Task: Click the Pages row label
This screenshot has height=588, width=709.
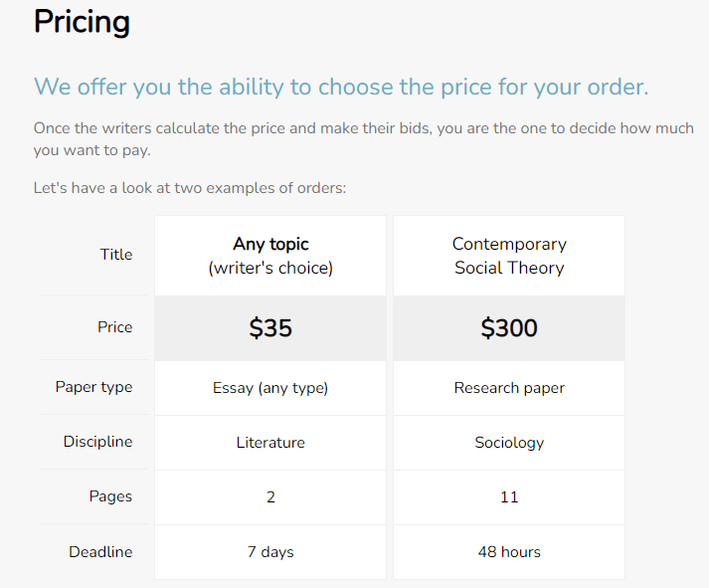Action: click(110, 496)
